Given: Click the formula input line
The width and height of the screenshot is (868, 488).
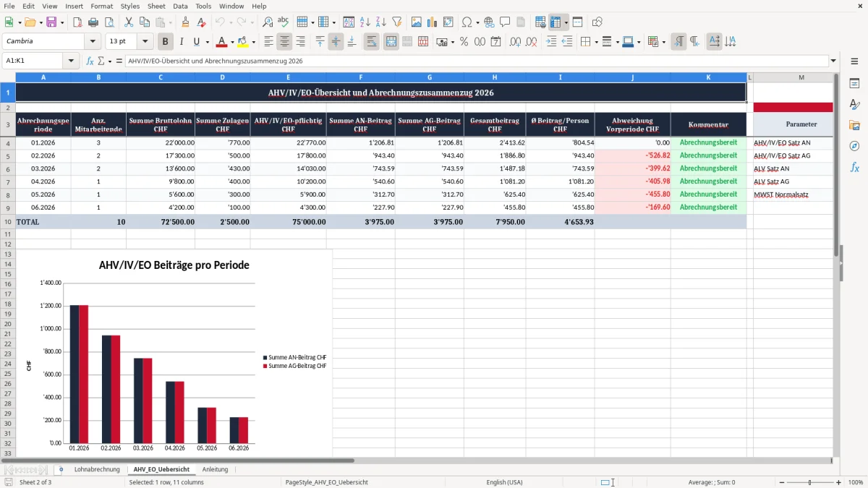Looking at the screenshot, I should (x=476, y=61).
